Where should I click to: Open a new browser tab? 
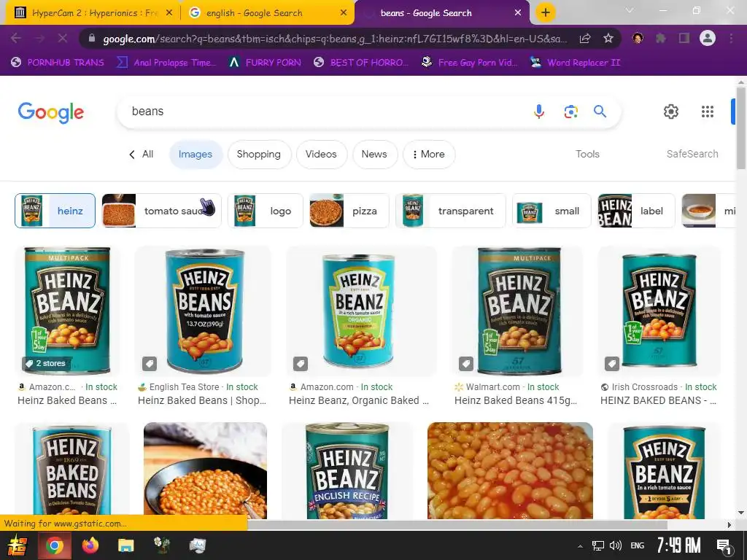(x=546, y=13)
